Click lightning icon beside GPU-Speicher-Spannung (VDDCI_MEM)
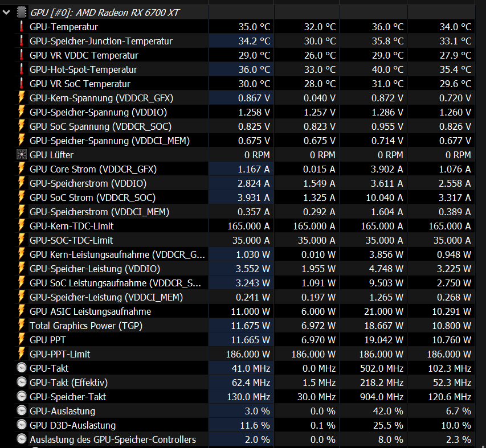Viewport: 486px width, 448px height. click(22, 141)
